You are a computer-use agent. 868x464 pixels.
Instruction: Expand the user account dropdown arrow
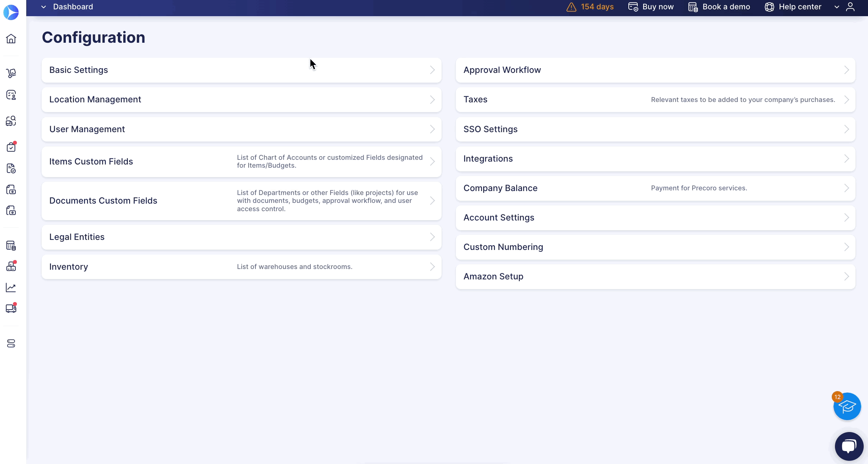pos(837,7)
